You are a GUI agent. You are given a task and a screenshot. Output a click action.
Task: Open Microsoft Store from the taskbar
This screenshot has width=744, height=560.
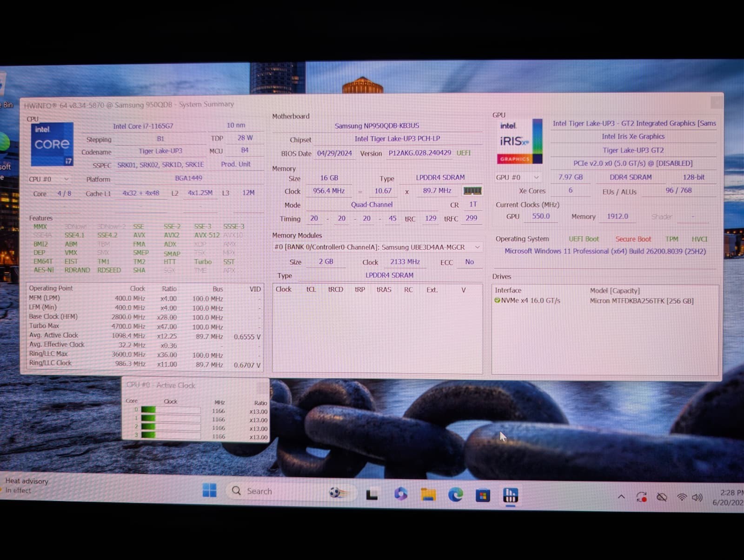tap(483, 495)
